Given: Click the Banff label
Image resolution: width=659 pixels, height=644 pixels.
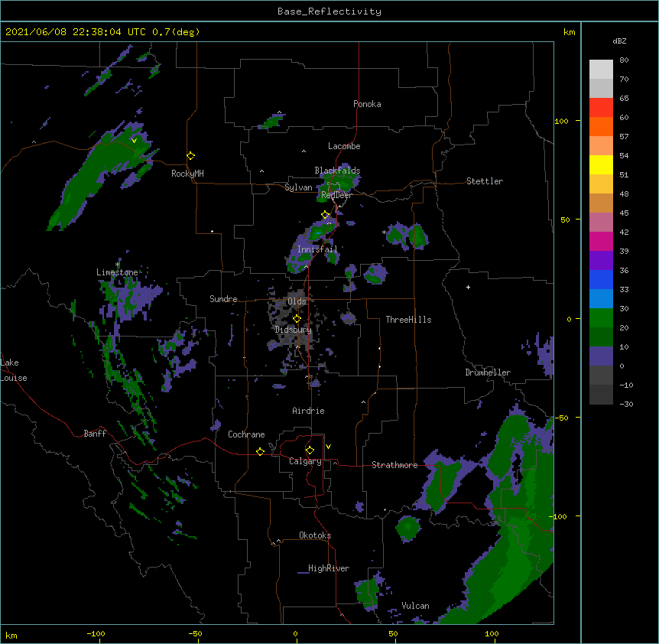Looking at the screenshot, I should [x=95, y=434].
